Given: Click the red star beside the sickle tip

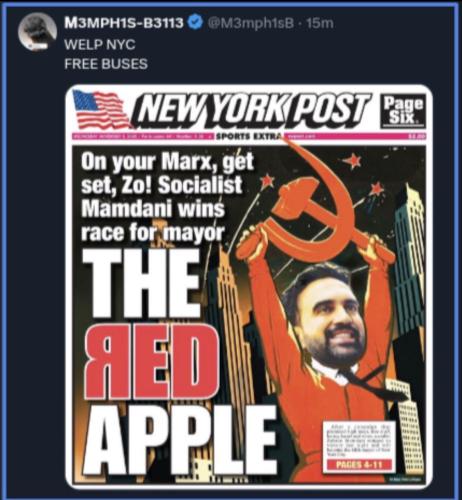Looking at the screenshot, I should tap(353, 161).
